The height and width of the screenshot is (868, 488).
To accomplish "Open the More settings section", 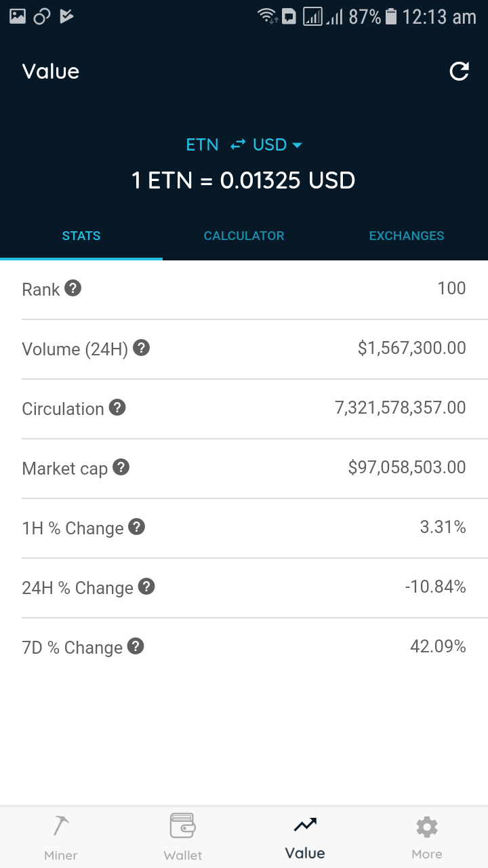I will click(427, 837).
